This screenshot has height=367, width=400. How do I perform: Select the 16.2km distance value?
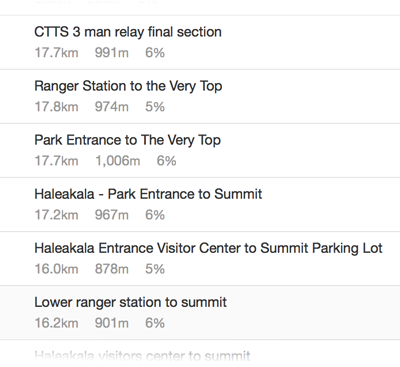tap(56, 323)
